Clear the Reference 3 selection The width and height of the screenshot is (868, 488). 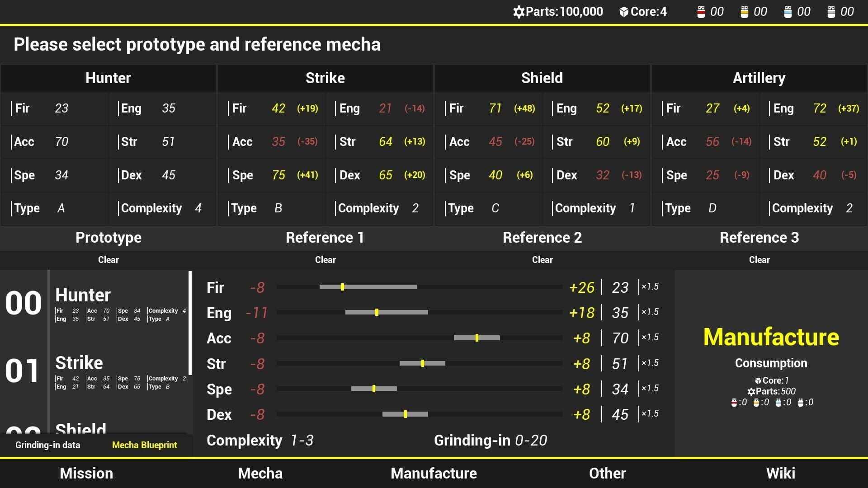click(x=759, y=260)
